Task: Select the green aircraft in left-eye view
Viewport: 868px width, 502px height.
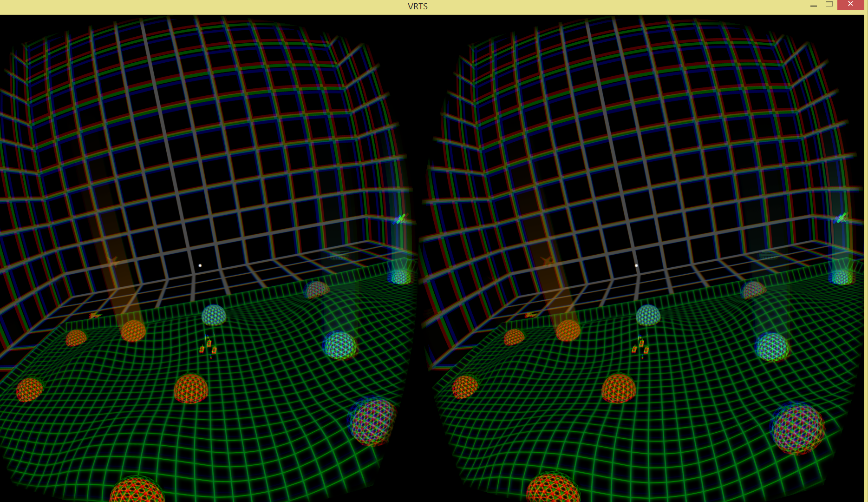Action: (401, 218)
